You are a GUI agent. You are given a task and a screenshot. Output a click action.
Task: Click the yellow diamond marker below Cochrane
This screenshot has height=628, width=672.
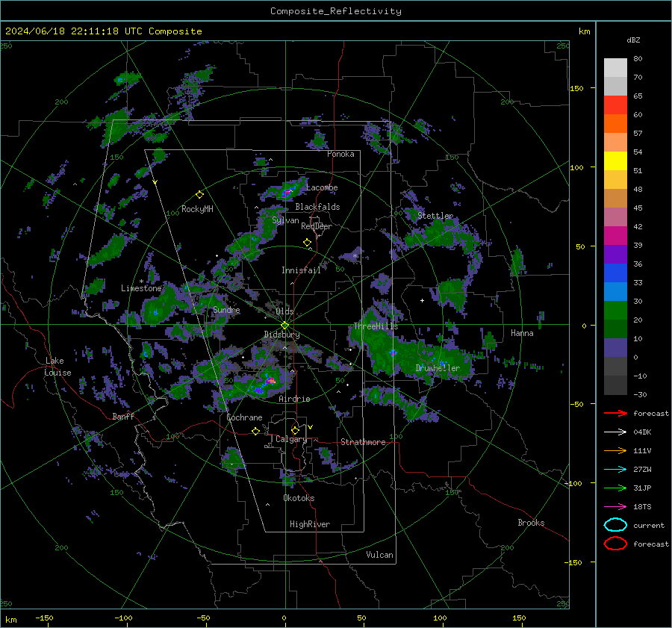[x=255, y=431]
